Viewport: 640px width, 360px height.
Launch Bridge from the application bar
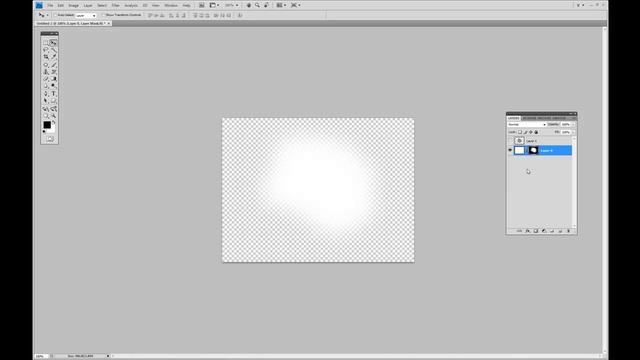pos(202,5)
